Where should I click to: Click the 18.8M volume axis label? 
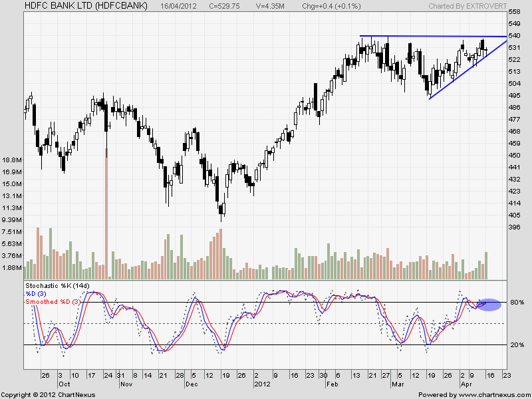13,160
